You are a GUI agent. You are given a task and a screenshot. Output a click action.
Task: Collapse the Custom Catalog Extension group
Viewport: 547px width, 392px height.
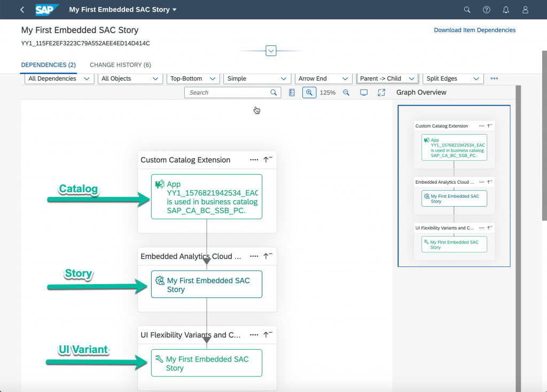coord(268,159)
